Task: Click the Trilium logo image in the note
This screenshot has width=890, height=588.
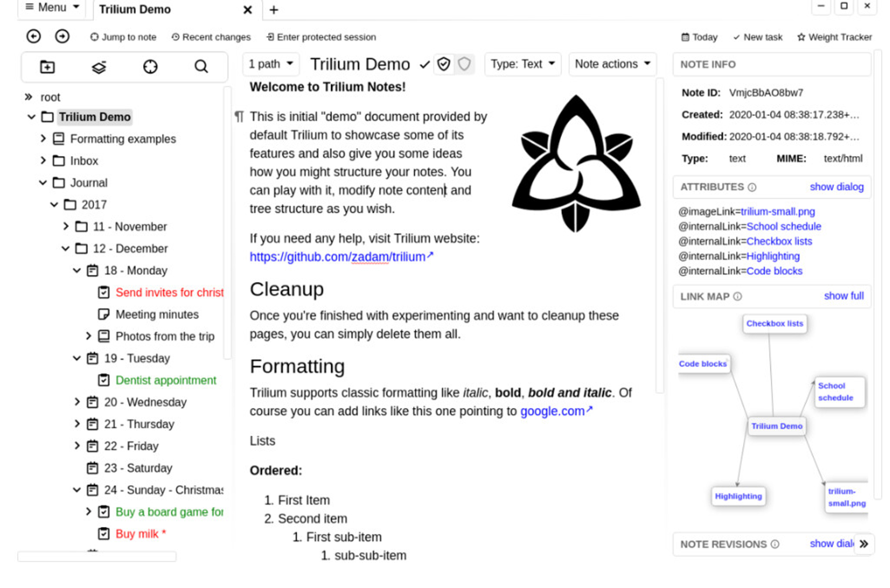Action: 576,164
